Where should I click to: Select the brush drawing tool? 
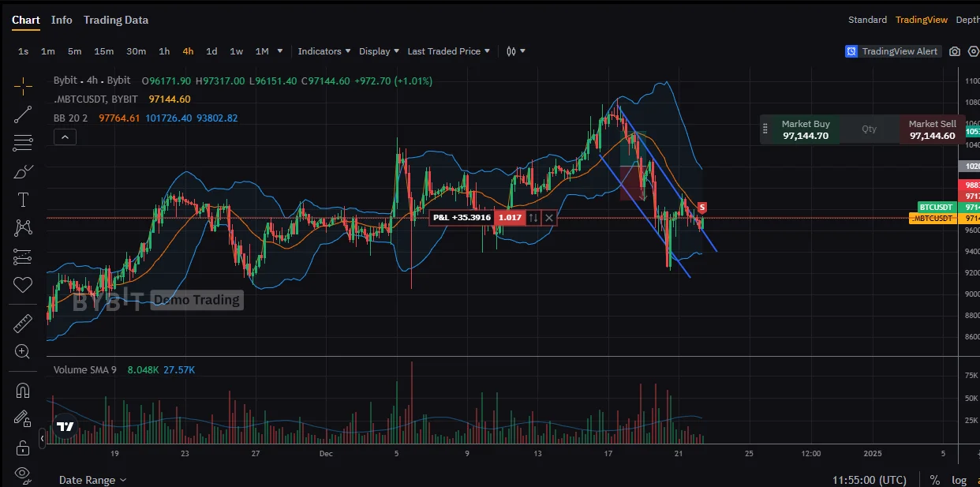click(x=23, y=171)
